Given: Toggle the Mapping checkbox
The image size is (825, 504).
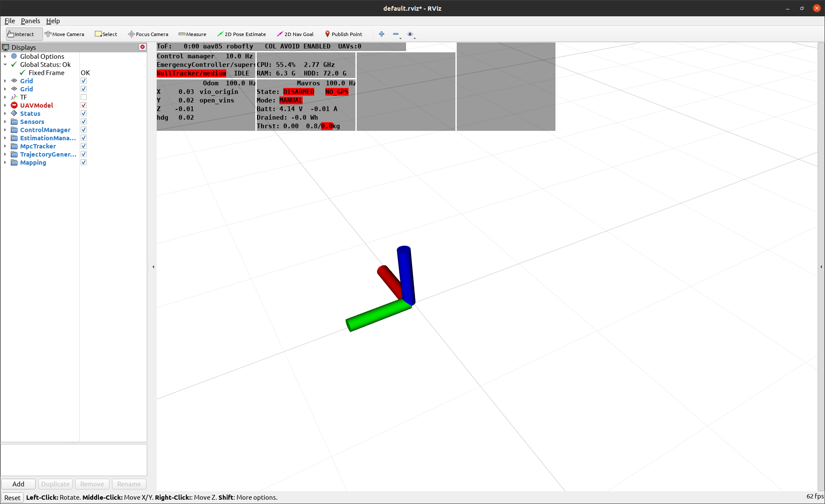Looking at the screenshot, I should (84, 162).
